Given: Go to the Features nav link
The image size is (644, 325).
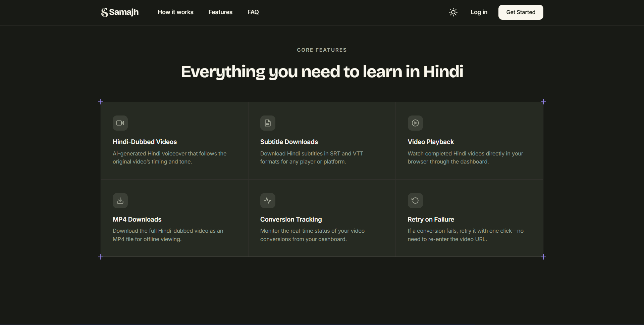Looking at the screenshot, I should pyautogui.click(x=220, y=12).
